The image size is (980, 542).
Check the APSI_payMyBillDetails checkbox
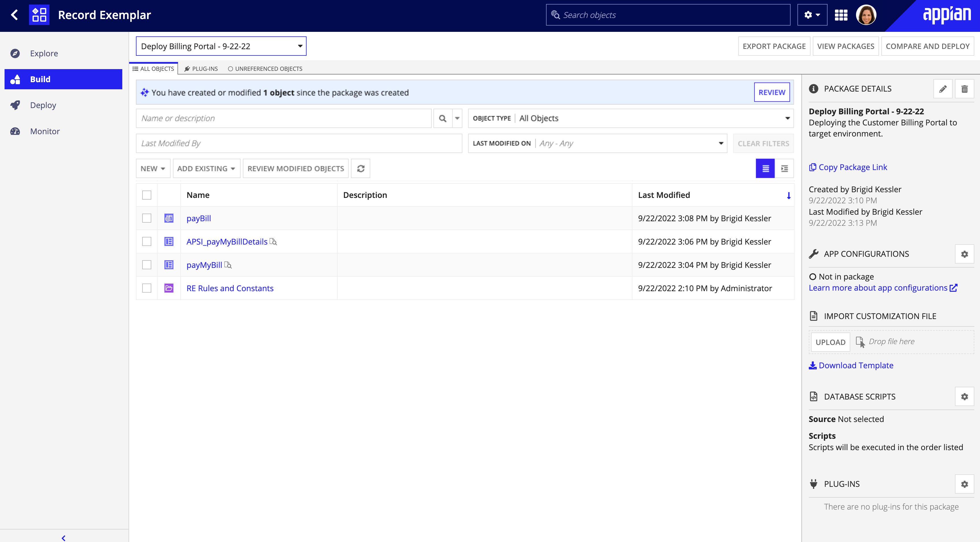146,241
